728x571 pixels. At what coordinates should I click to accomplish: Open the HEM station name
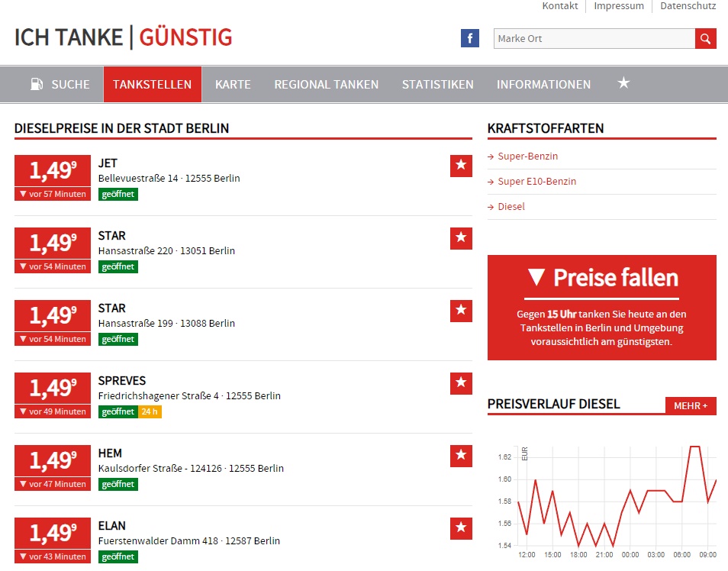point(110,453)
